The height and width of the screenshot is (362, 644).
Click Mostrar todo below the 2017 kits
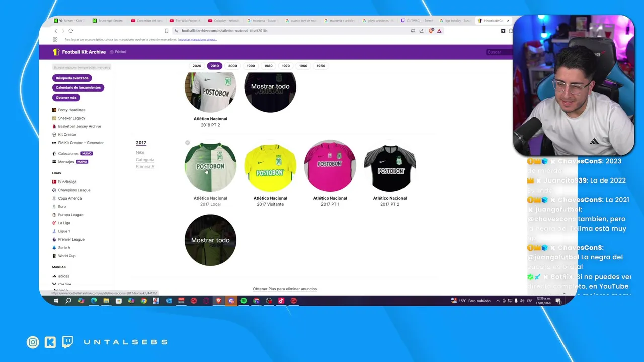pos(210,240)
